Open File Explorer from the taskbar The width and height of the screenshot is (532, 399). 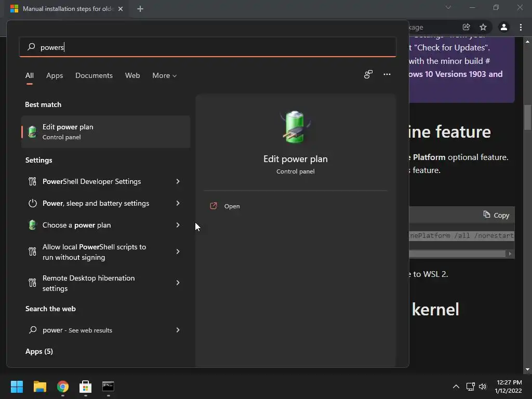(39, 387)
